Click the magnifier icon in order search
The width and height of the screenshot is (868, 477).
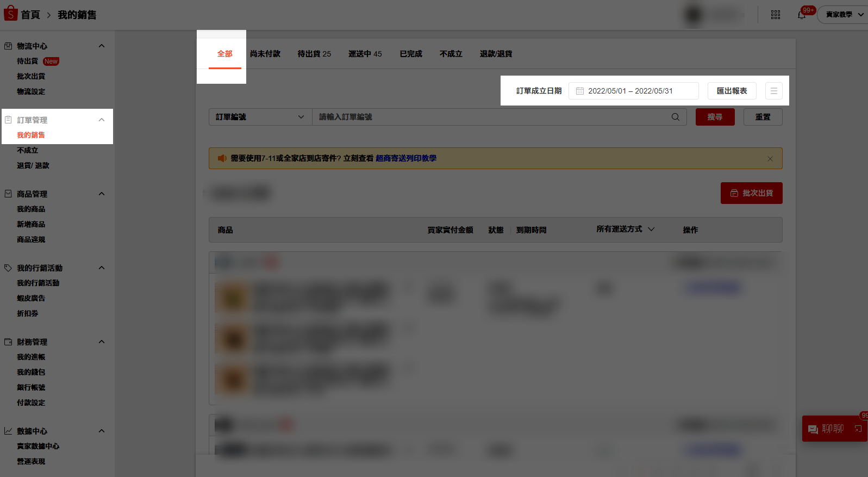point(675,117)
